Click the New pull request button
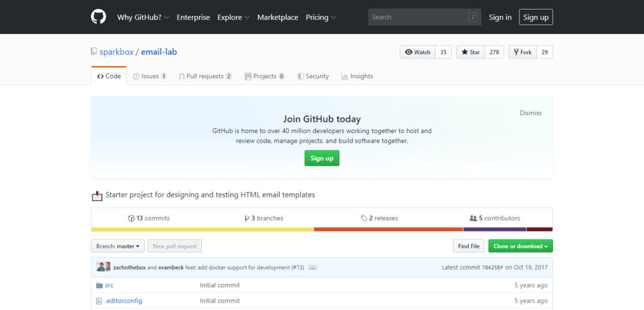The image size is (644, 310). (x=174, y=246)
